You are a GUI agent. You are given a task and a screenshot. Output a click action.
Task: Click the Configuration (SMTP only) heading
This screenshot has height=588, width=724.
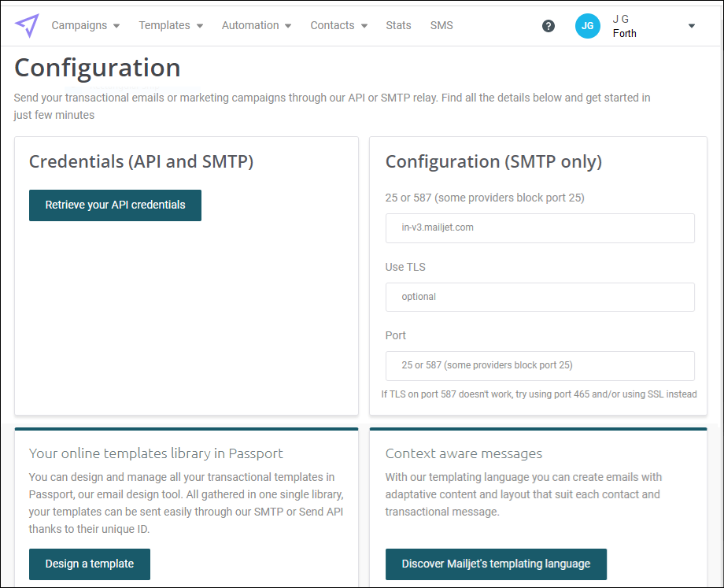point(493,161)
